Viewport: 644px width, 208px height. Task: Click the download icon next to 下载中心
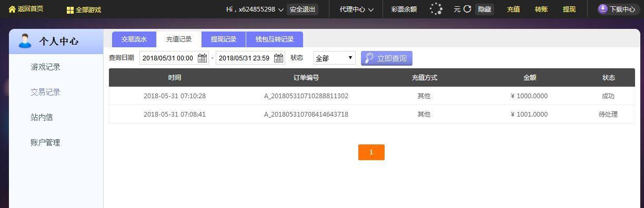coord(603,9)
